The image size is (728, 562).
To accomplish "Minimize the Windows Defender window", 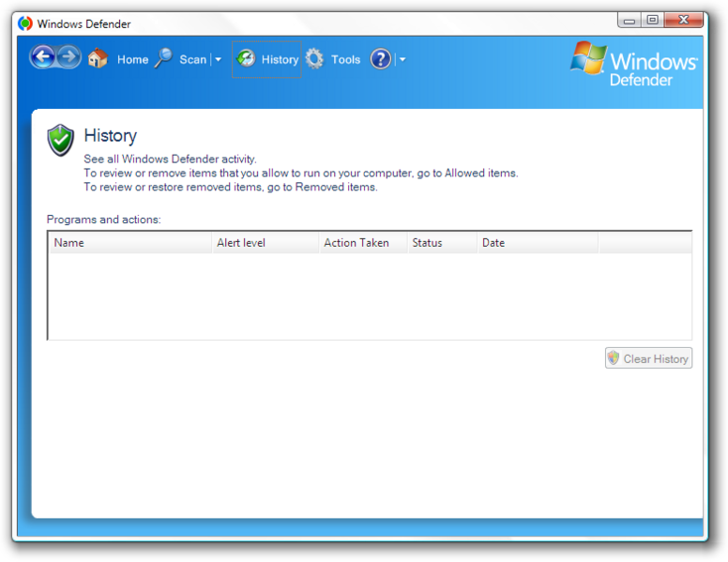I will pos(629,20).
